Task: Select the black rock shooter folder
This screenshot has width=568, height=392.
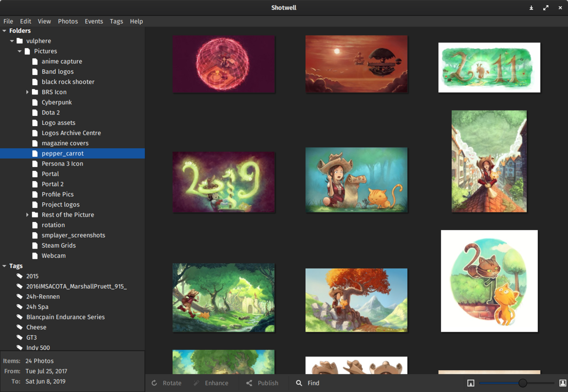Action: point(68,82)
